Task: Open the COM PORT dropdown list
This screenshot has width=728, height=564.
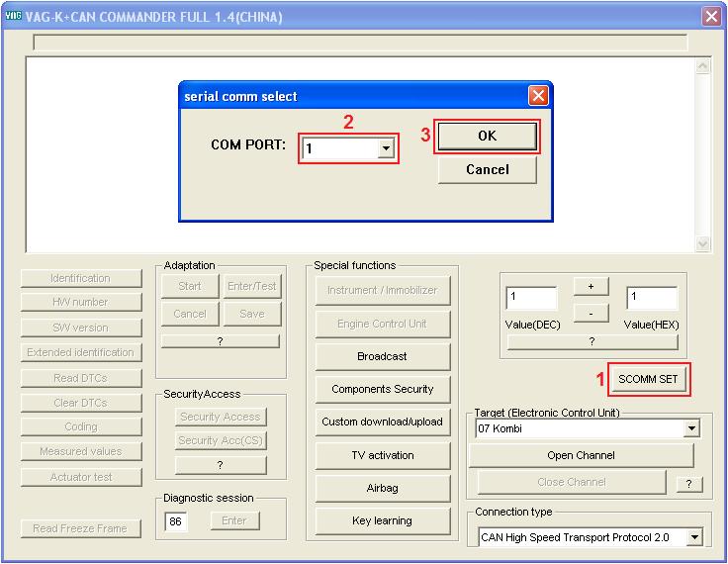Action: coord(386,148)
